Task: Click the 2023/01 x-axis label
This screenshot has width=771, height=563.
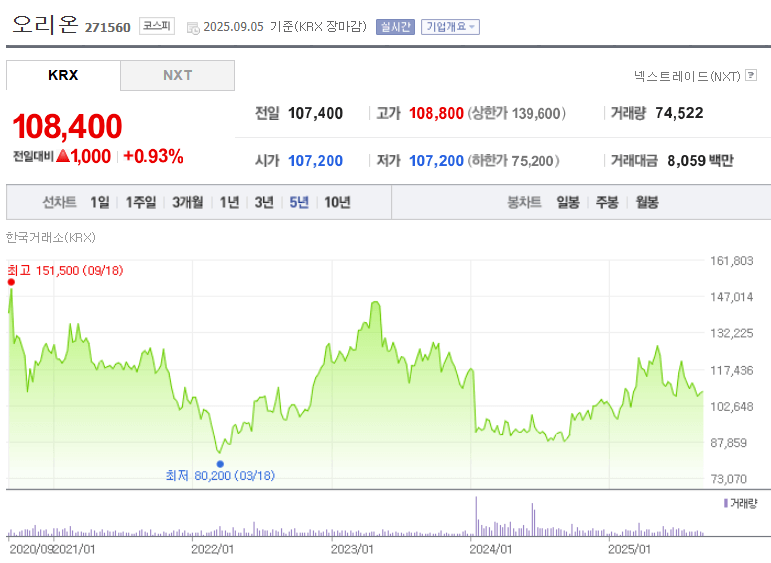Action: pos(352,549)
